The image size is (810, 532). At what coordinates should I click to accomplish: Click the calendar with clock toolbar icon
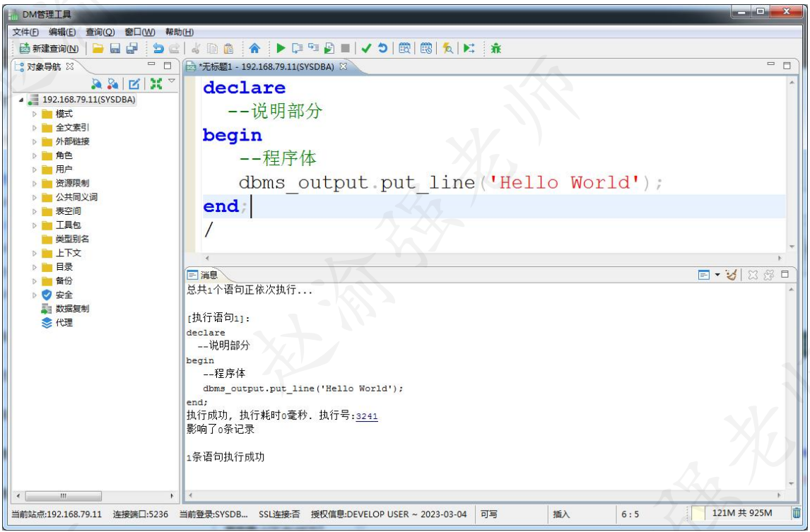point(426,49)
